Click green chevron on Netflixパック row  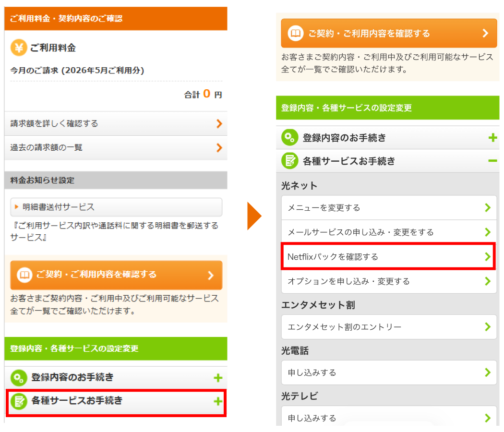[x=488, y=256]
